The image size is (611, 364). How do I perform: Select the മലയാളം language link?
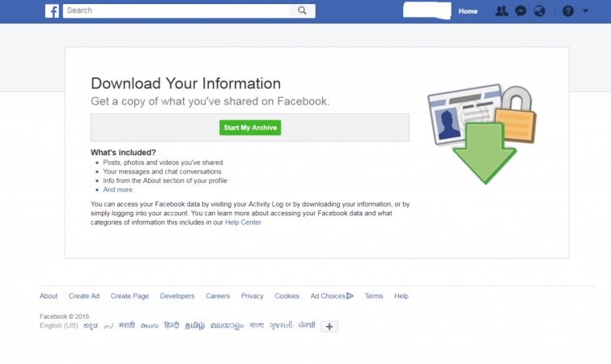tap(227, 325)
